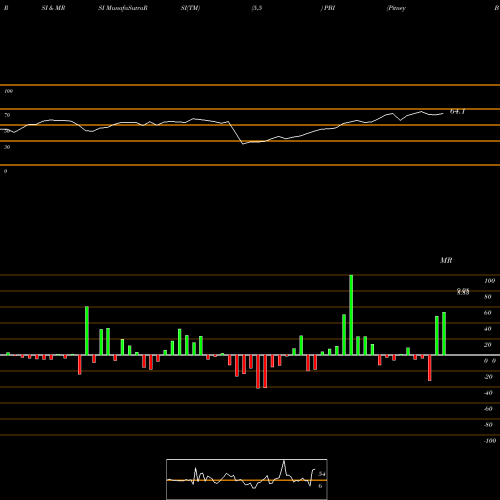This screenshot has width=500, height=500.
Task: Click the "SI MunafaSutraR" header text
Action: pyautogui.click(x=123, y=8)
